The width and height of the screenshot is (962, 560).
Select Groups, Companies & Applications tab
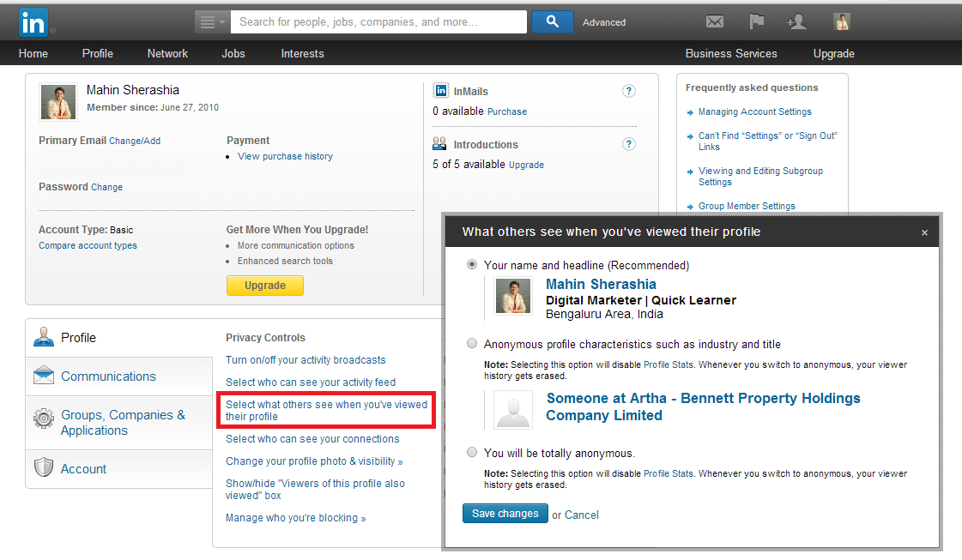pos(119,423)
